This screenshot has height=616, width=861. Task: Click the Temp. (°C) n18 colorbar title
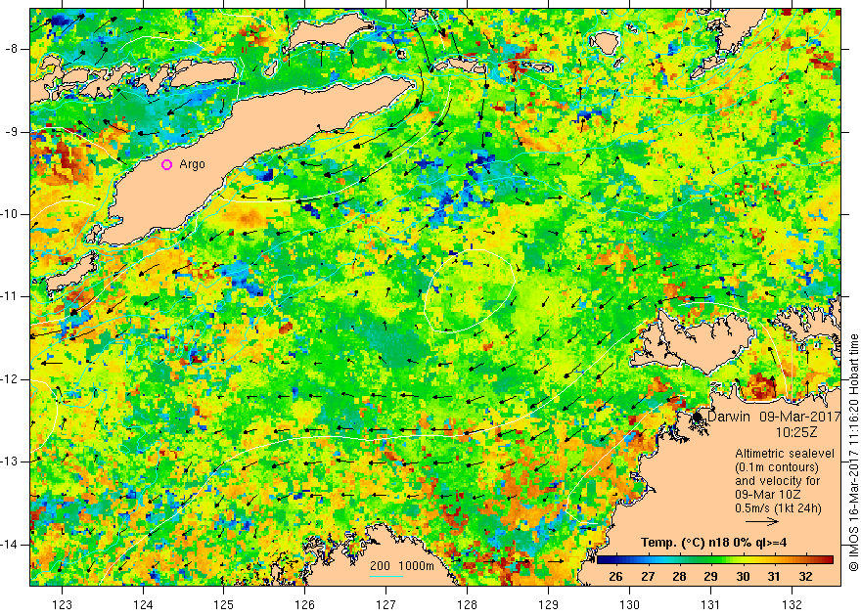click(713, 543)
